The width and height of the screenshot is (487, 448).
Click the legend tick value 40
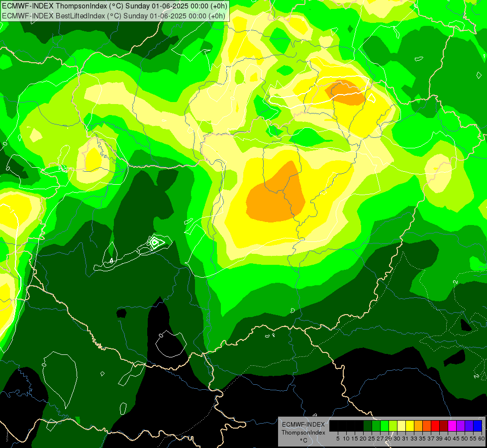448,438
